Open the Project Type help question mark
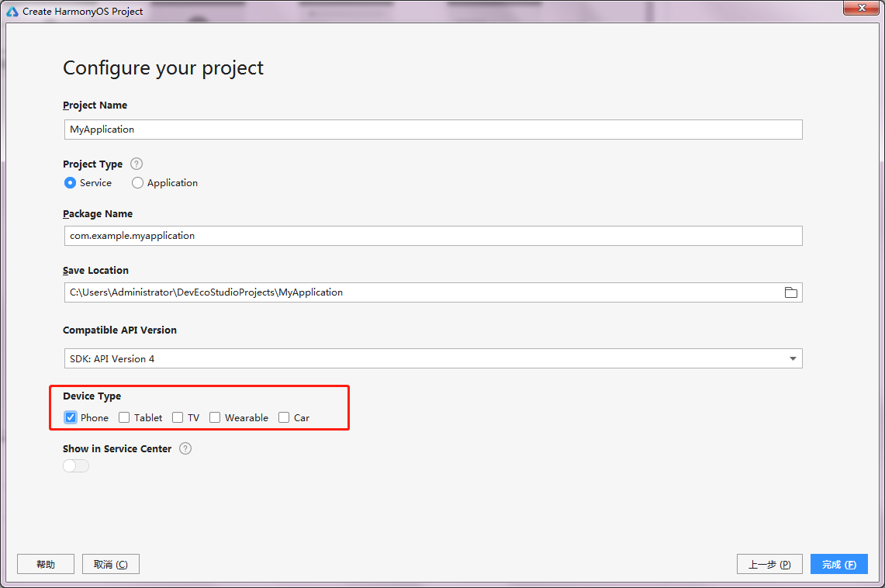This screenshot has width=885, height=588. pyautogui.click(x=137, y=164)
